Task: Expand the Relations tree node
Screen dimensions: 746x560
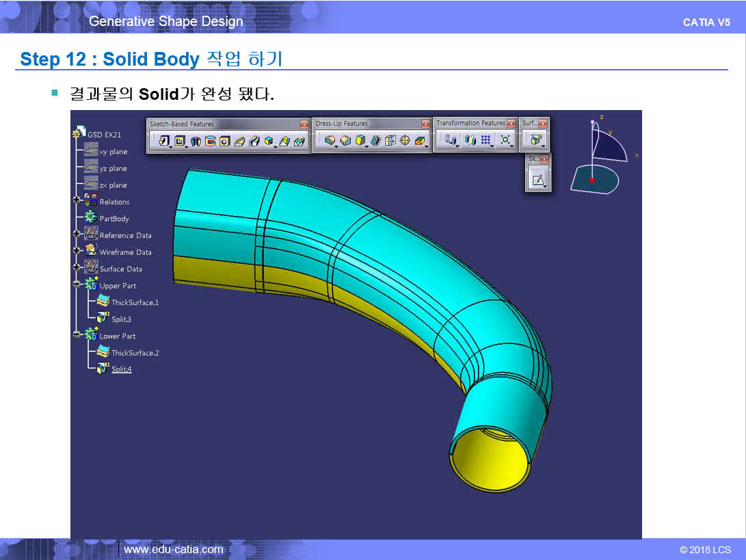Action: click(77, 202)
